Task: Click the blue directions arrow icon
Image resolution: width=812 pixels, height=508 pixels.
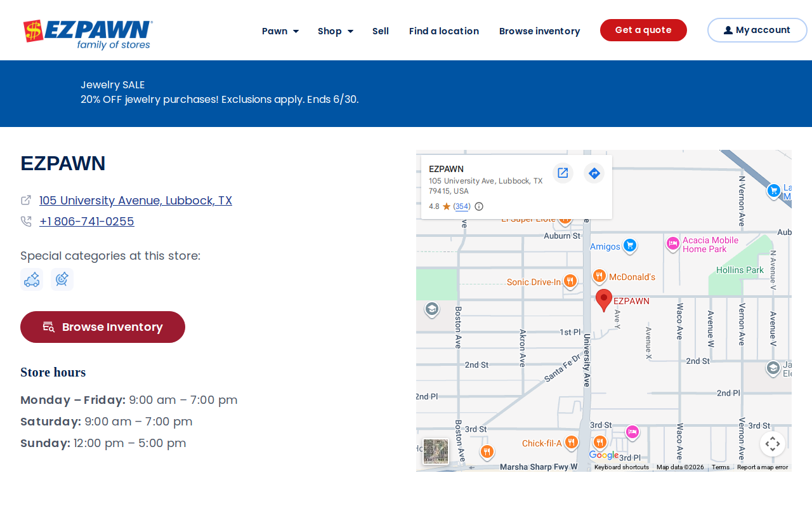Action: (594, 173)
